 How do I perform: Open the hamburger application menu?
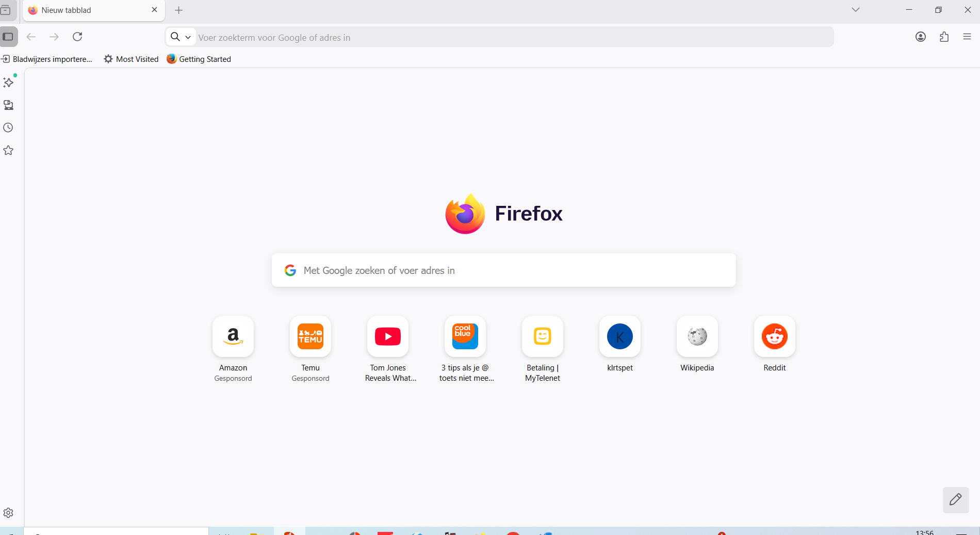(x=967, y=37)
